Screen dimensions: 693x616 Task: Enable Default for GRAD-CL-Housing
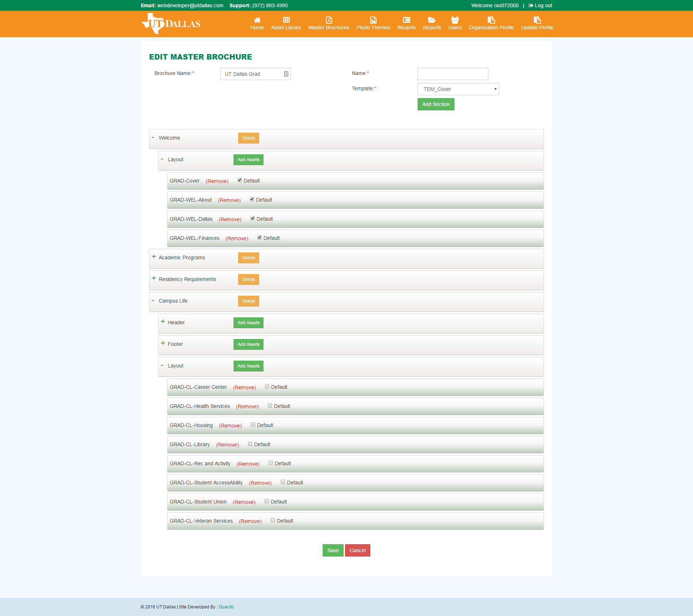tap(253, 425)
